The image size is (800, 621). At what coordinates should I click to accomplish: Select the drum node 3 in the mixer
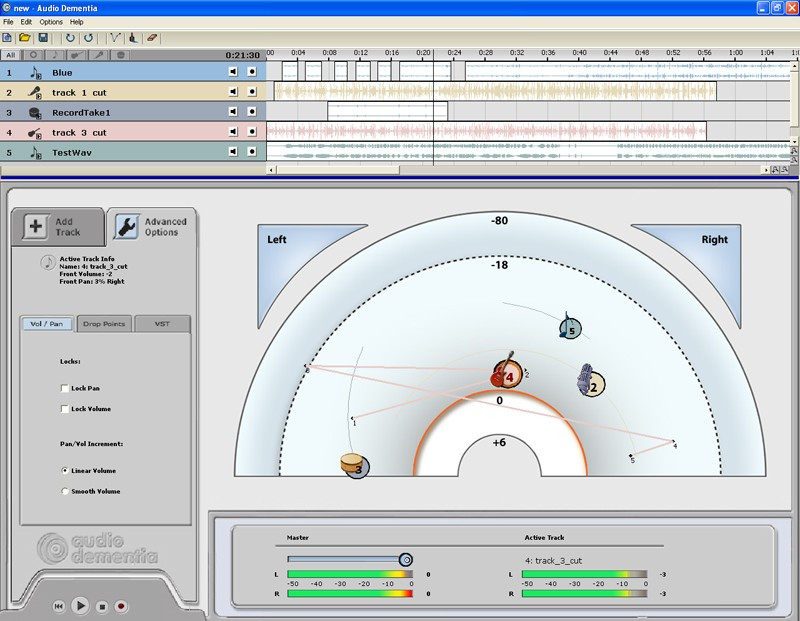(355, 465)
